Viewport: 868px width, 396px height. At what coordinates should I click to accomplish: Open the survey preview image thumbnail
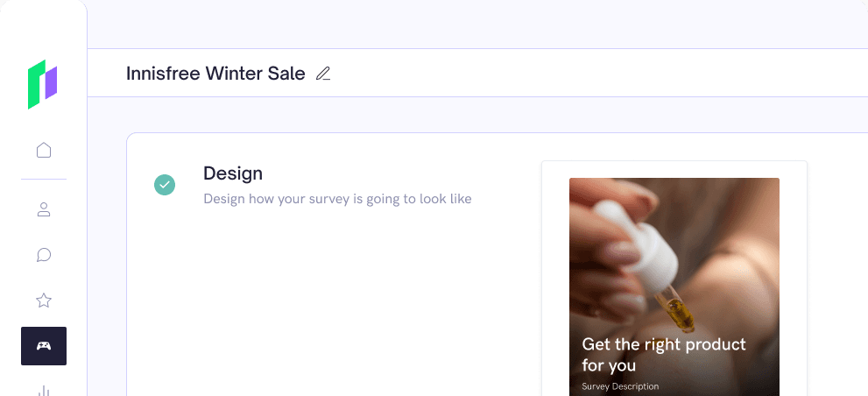[674, 286]
